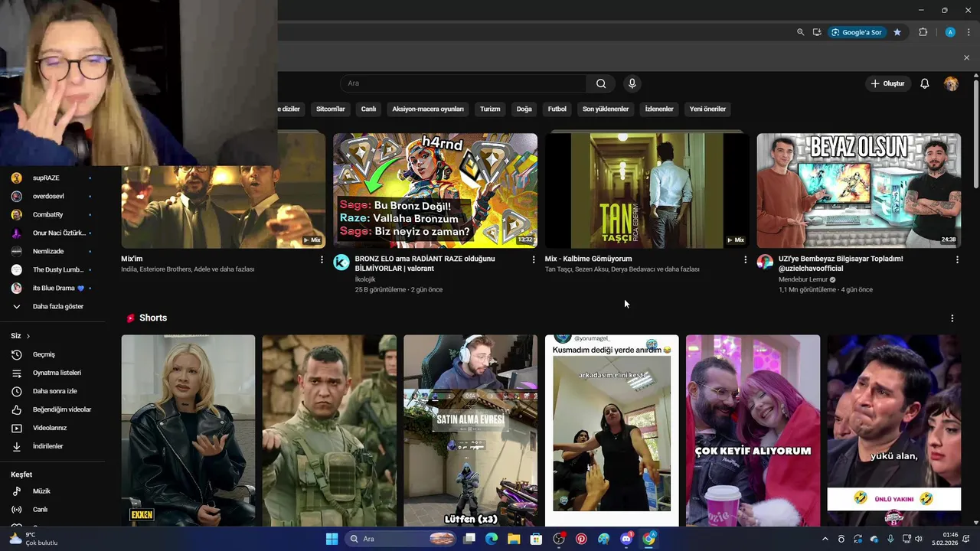Open the SATIN ALMA EVRESİ short

[470, 430]
